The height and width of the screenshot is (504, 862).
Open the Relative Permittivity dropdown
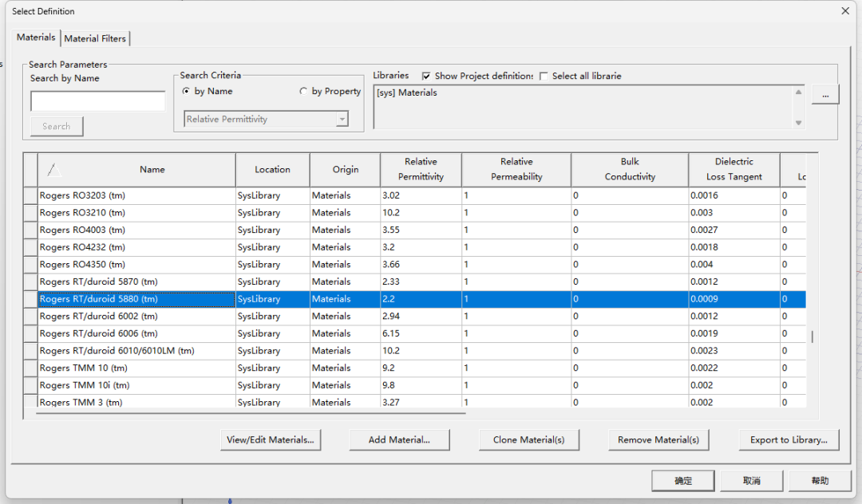pyautogui.click(x=266, y=119)
